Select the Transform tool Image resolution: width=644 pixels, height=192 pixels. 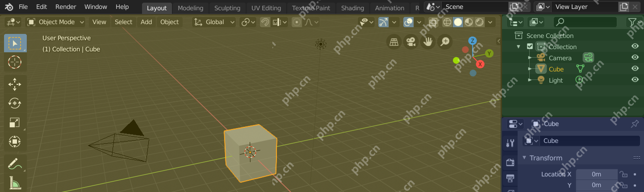(15, 142)
